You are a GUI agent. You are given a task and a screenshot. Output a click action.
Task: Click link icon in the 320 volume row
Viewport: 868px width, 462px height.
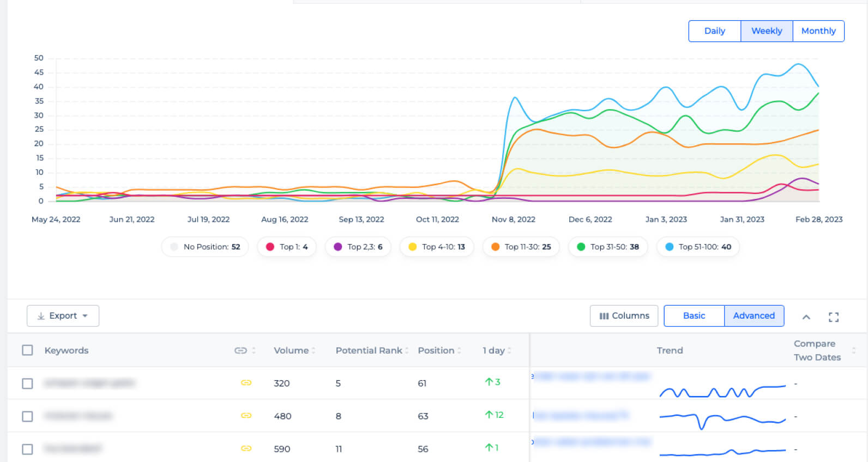tap(246, 383)
